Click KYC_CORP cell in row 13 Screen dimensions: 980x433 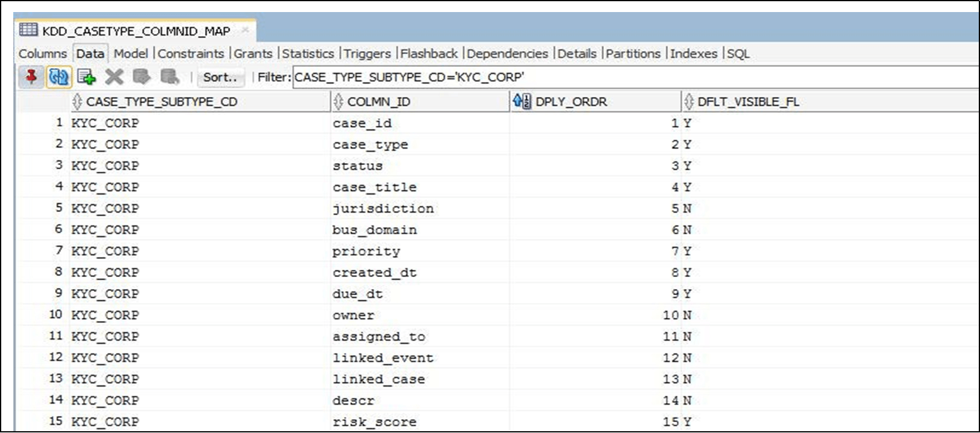click(x=200, y=379)
